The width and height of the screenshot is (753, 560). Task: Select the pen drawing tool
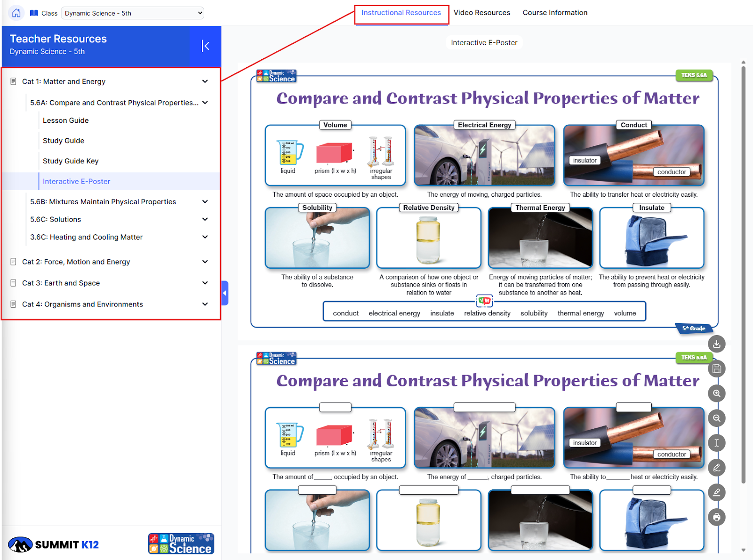coord(716,468)
